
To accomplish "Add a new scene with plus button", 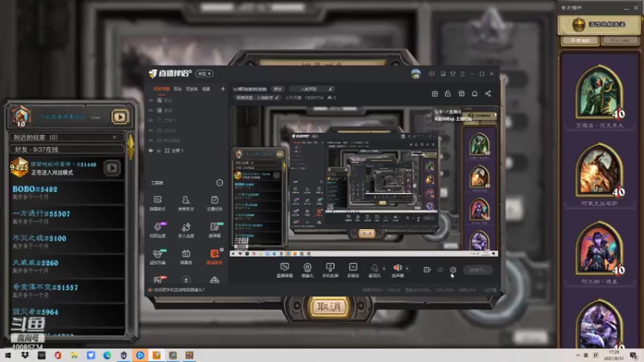I will [x=223, y=88].
